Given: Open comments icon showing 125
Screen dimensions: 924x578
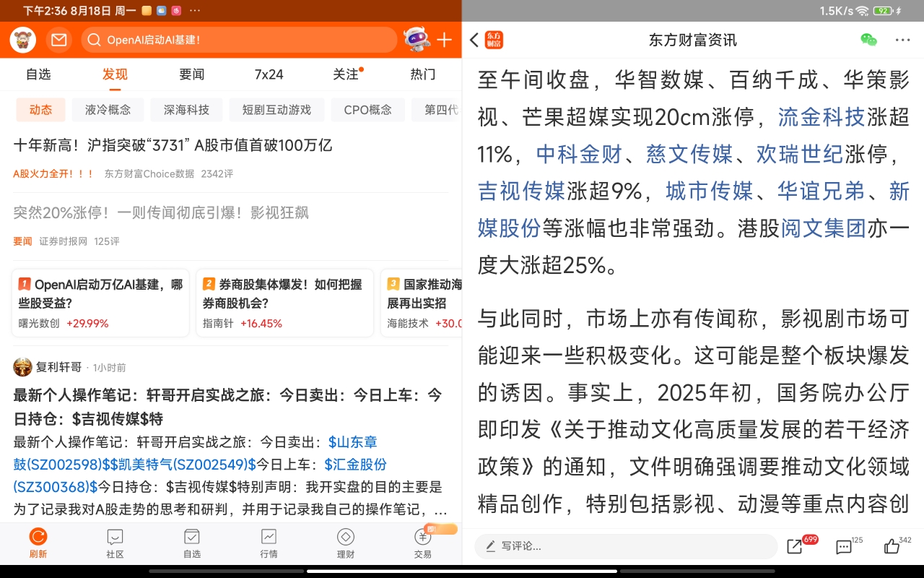Looking at the screenshot, I should click(843, 547).
